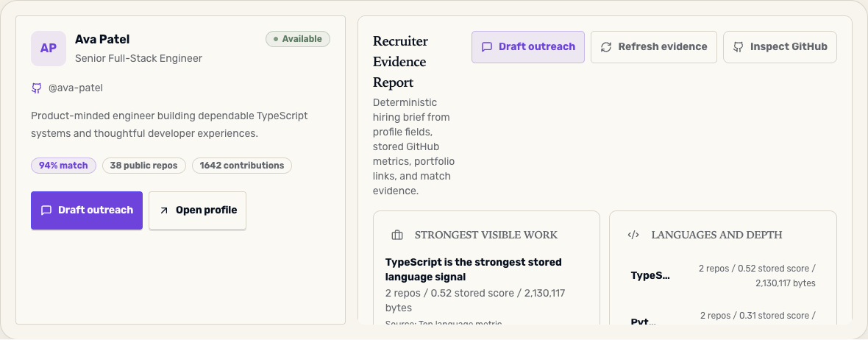
Task: Click the 'Product-minded engineer' bio text
Action: (x=169, y=124)
